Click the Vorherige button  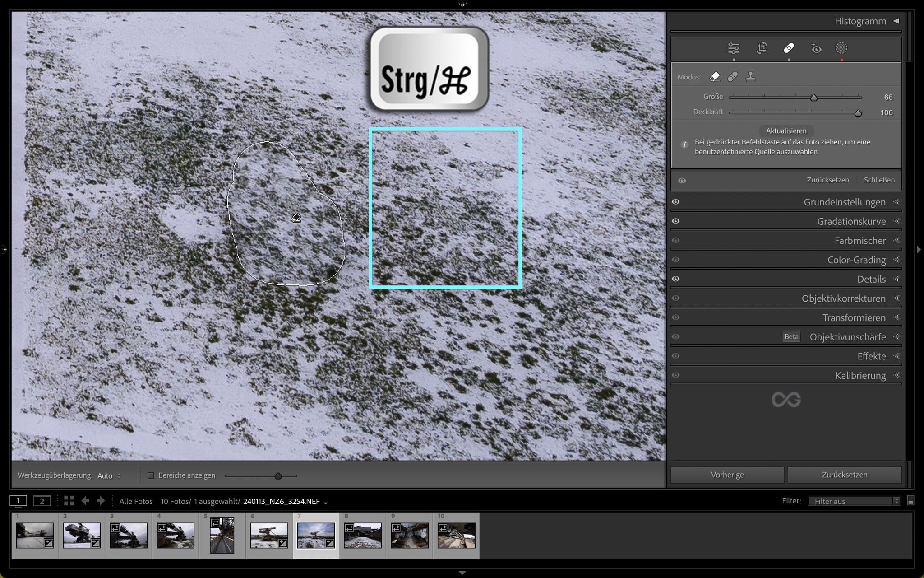pyautogui.click(x=727, y=475)
